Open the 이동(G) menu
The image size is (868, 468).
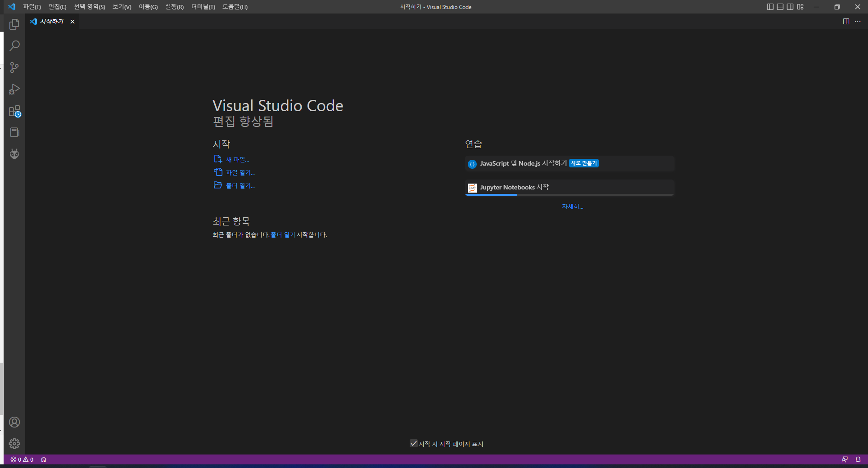148,7
